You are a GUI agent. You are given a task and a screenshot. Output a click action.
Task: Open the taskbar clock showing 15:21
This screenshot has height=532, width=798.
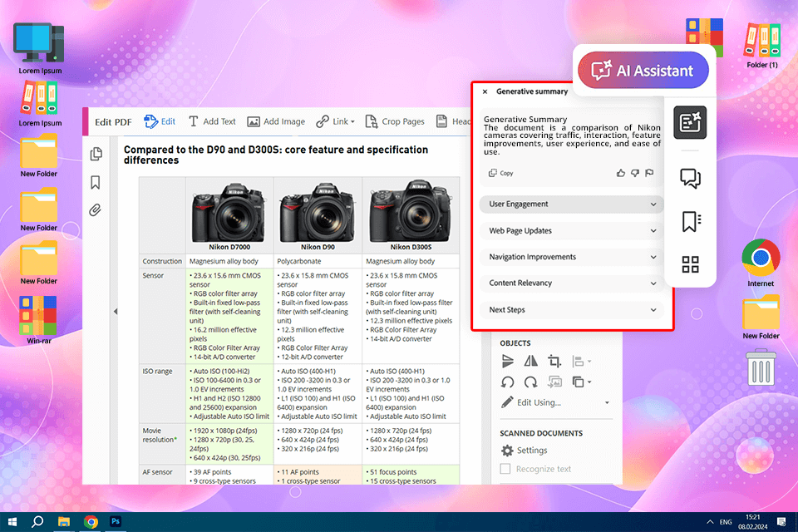753,522
